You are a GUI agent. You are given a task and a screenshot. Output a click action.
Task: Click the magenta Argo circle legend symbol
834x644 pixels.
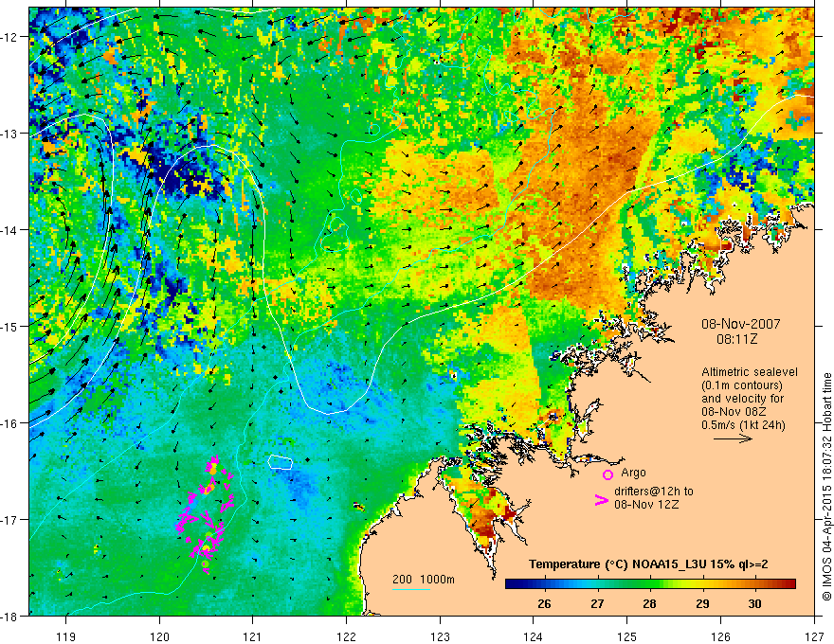pyautogui.click(x=607, y=474)
